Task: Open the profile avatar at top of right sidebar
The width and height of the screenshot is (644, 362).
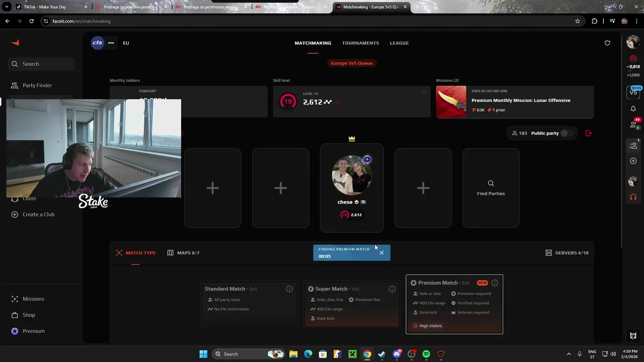Action: coord(633,43)
